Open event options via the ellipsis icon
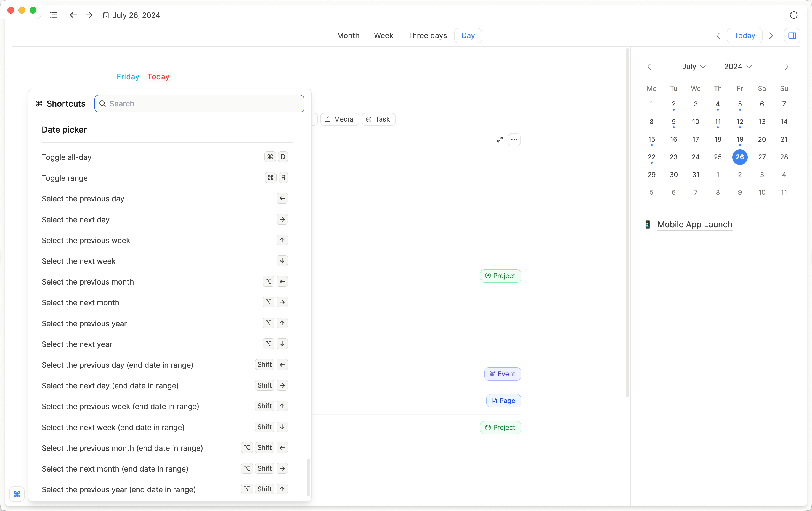Viewport: 812px width, 511px height. pyautogui.click(x=514, y=139)
